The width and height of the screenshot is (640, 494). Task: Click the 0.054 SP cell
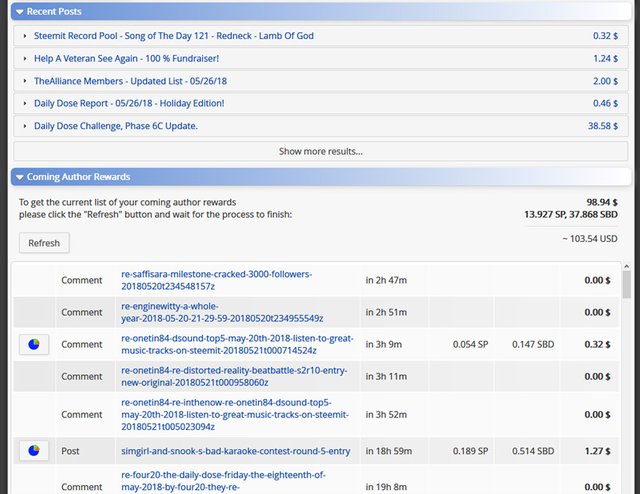pos(470,345)
